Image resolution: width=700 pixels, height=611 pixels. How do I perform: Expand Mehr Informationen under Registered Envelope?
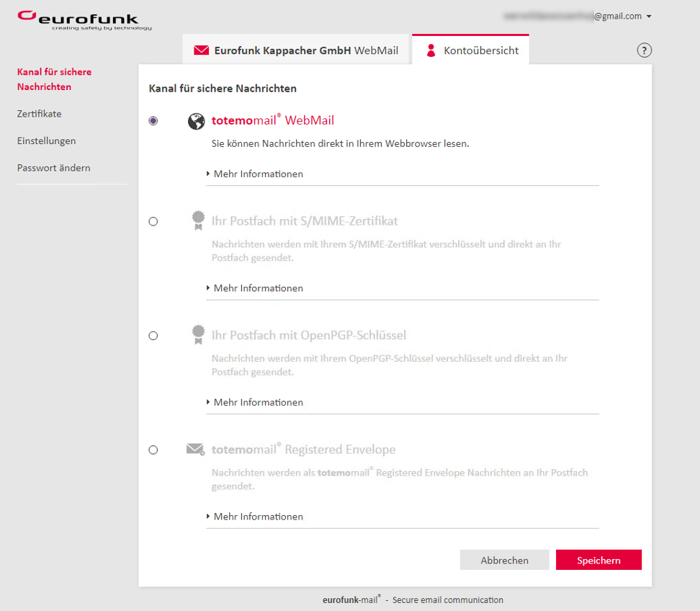(x=254, y=517)
